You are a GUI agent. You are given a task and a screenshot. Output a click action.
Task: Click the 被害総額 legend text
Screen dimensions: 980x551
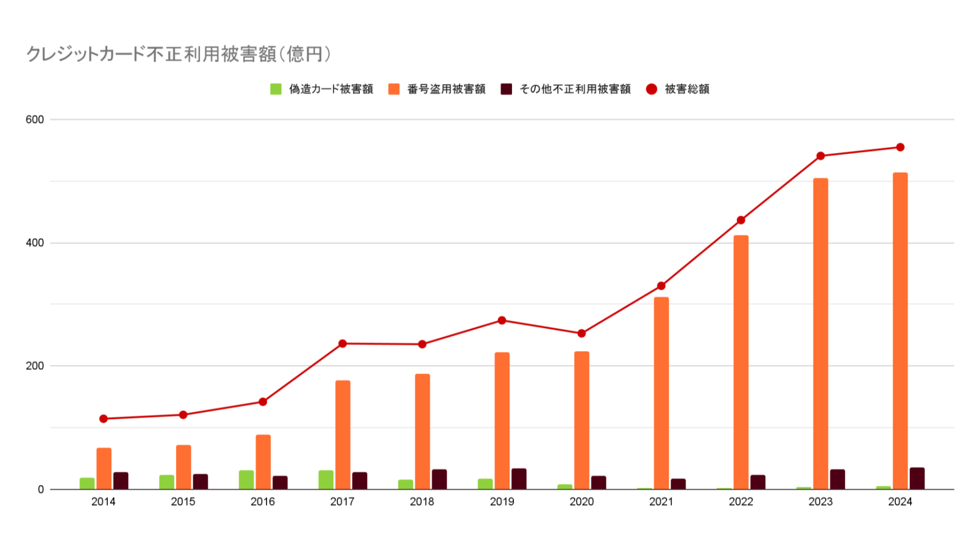click(x=687, y=89)
